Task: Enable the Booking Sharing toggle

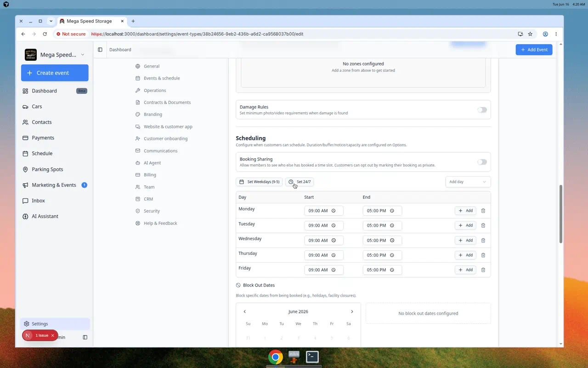Action: click(x=482, y=162)
